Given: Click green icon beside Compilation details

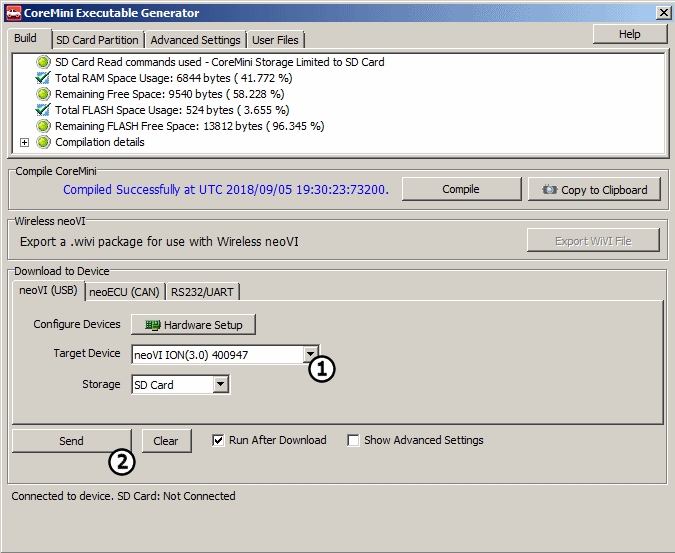Looking at the screenshot, I should pos(43,142).
